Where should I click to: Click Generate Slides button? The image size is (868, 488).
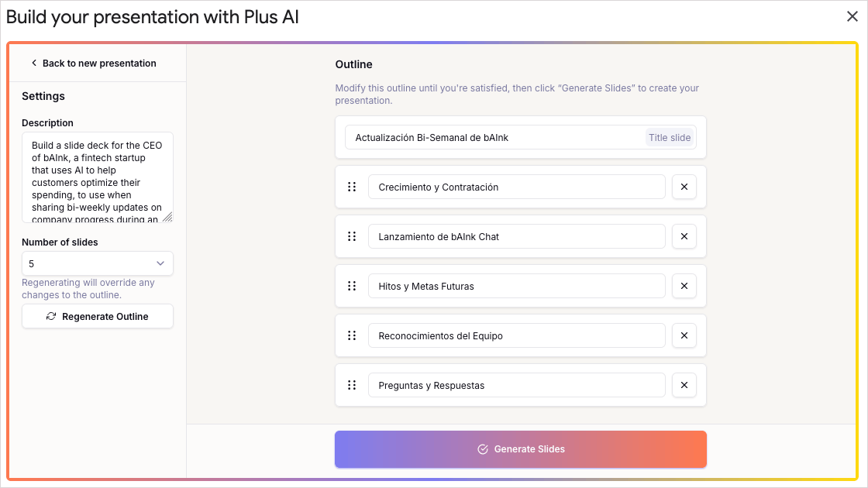(520, 449)
